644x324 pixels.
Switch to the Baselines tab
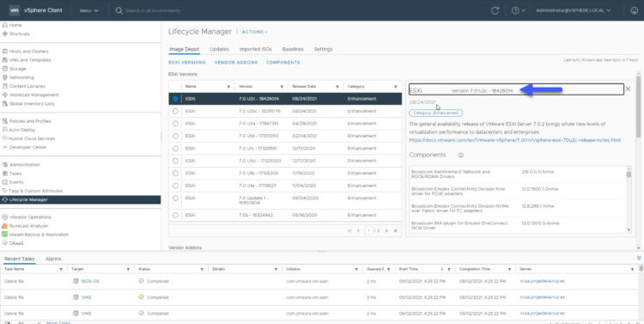click(293, 49)
